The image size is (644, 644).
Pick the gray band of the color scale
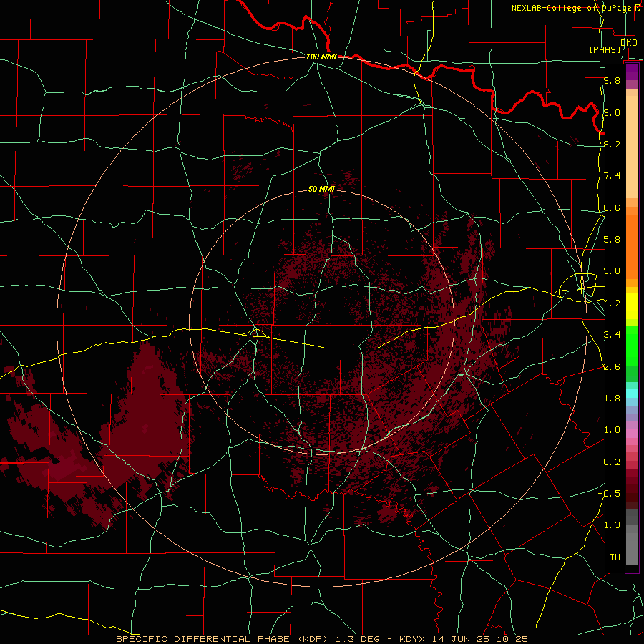(632, 538)
